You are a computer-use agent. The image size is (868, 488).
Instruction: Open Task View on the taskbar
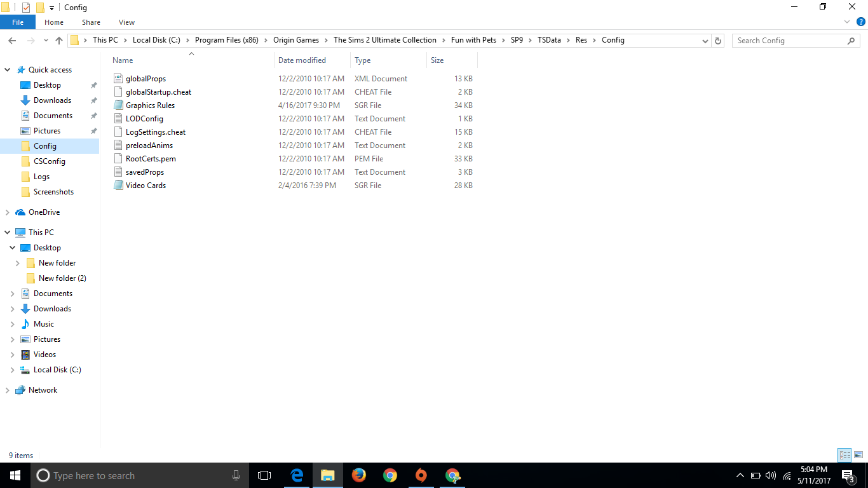(x=264, y=475)
